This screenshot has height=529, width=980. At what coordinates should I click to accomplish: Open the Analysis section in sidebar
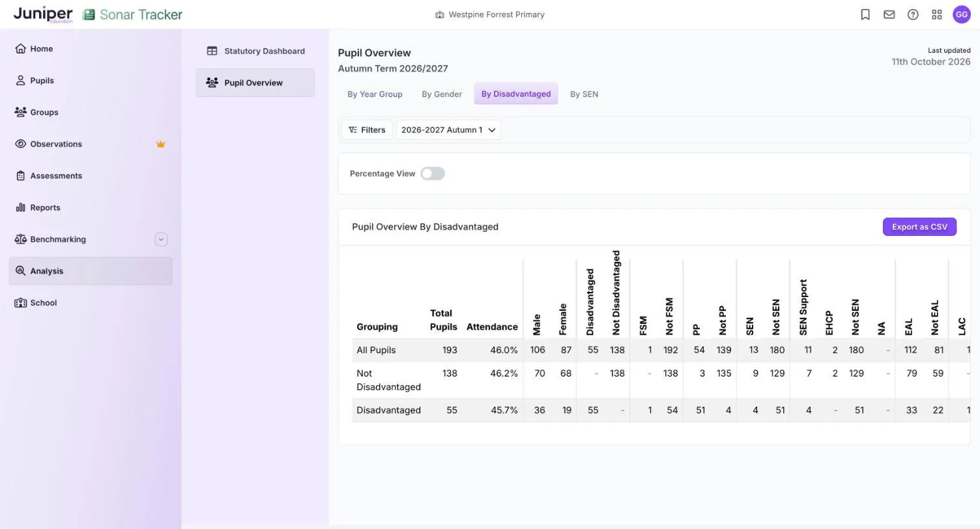click(91, 271)
